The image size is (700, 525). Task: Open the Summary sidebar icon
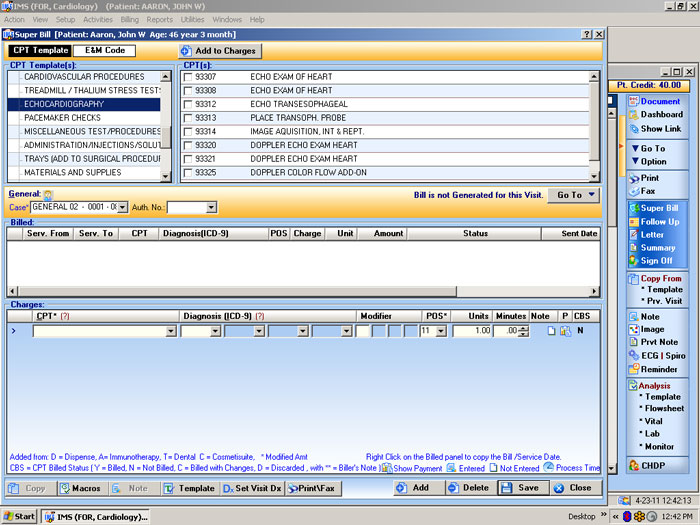click(x=634, y=248)
